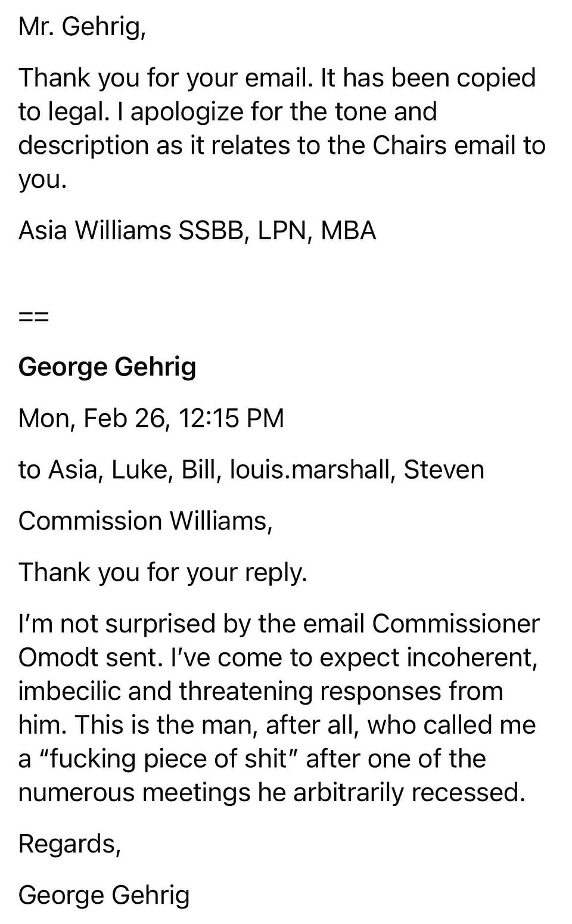Image resolution: width=572 pixels, height=924 pixels.
Task: Click the word "Chairs" in first email
Action: pyautogui.click(x=409, y=145)
